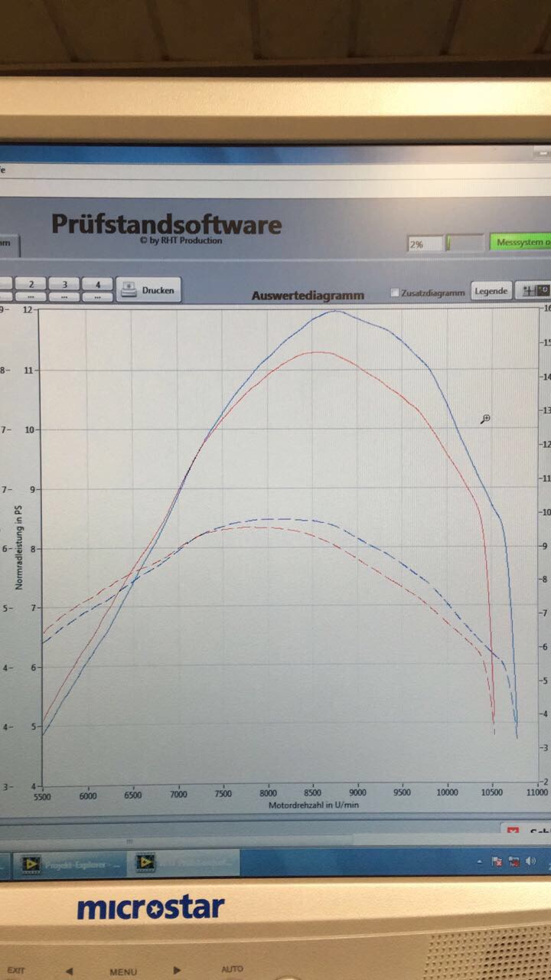Click the Drucken print button
This screenshot has height=980, width=551.
[x=148, y=290]
